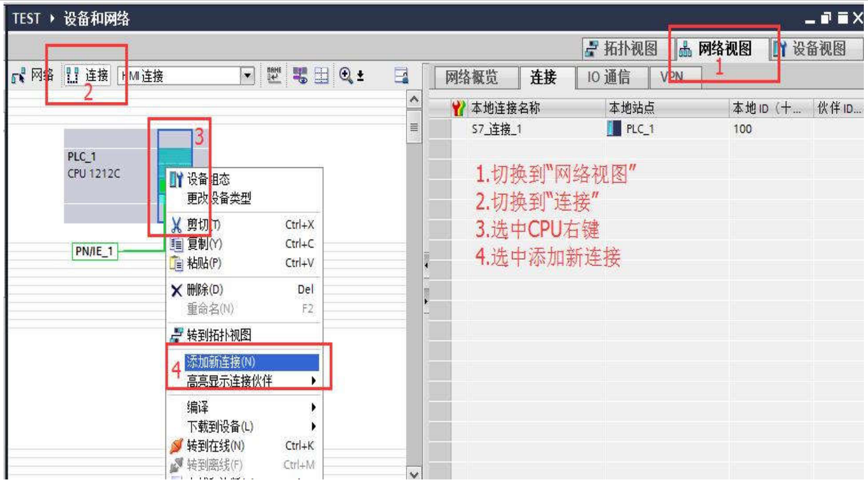Screen dimensions: 868x483
Task: Switch to the 拓扑视图 topology view tab
Action: 622,49
